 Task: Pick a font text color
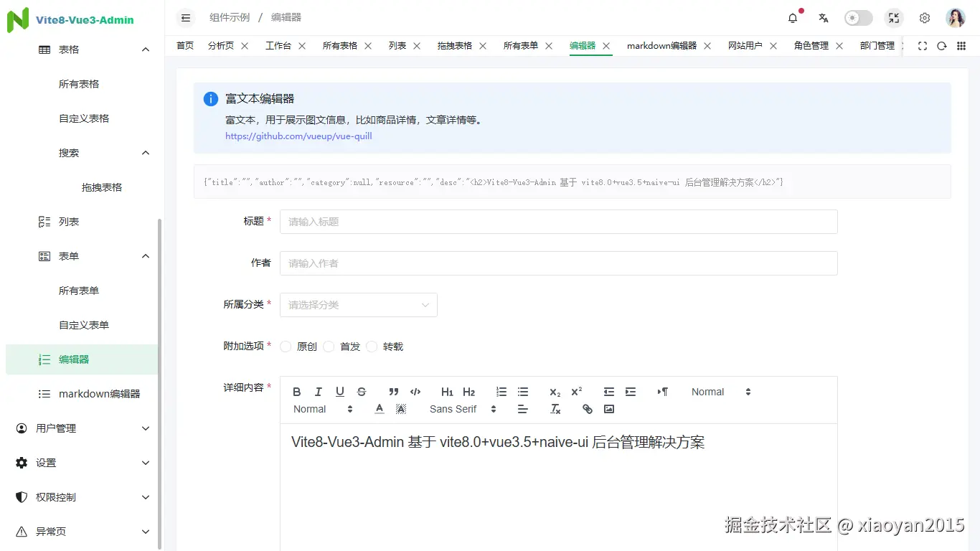pyautogui.click(x=380, y=409)
